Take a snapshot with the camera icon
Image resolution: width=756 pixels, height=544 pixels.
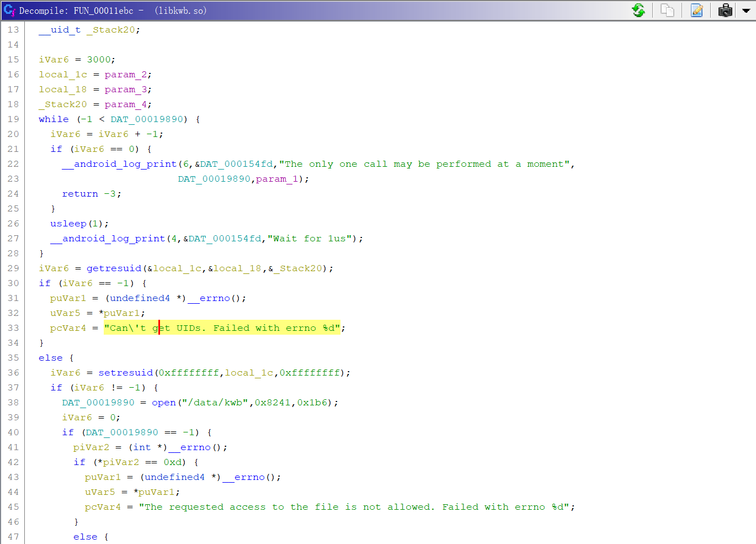tap(726, 10)
